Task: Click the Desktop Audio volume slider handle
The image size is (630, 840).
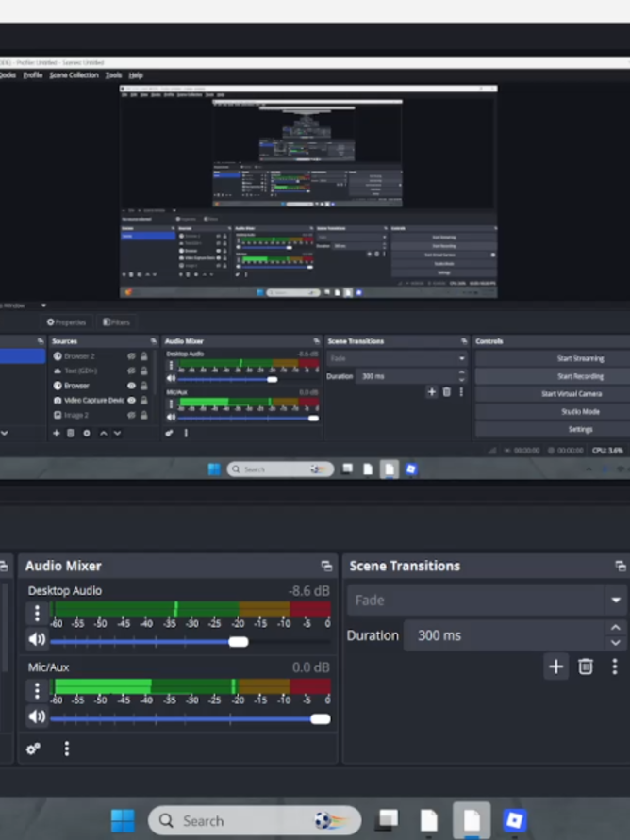Action: (x=239, y=642)
